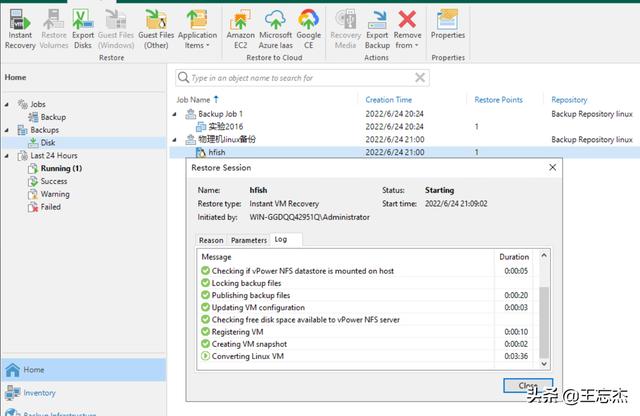Open Guest Files (Windows) restore

(116, 29)
